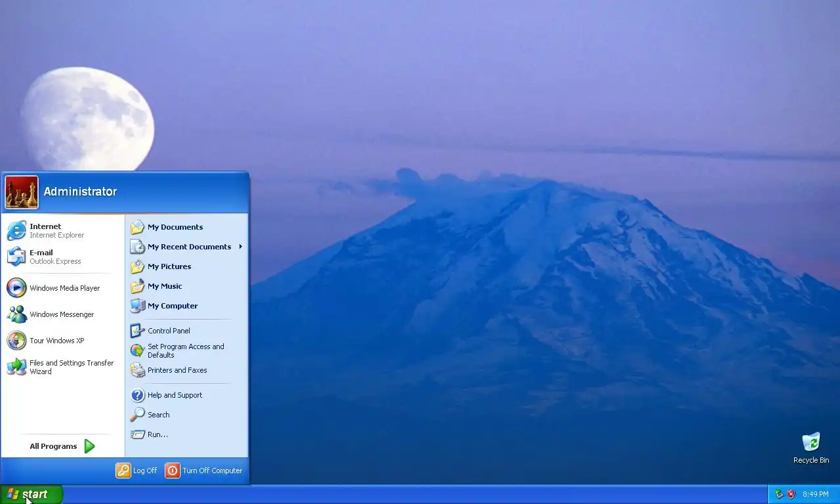Click the Log Off key icon

123,471
